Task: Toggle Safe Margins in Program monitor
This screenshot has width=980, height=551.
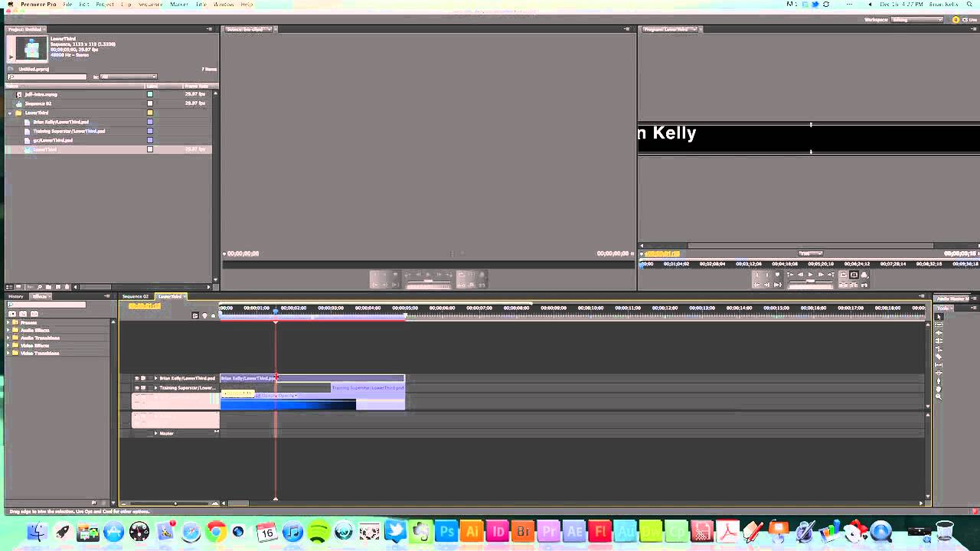Action: [x=854, y=275]
